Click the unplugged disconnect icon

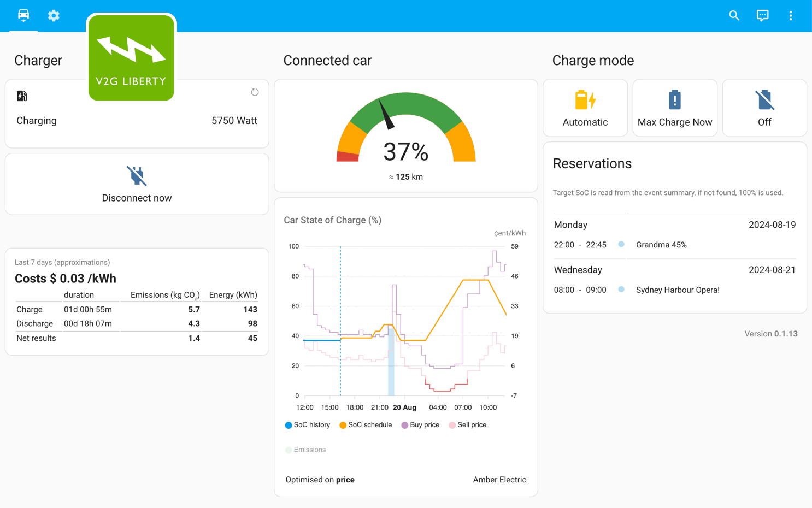137,176
